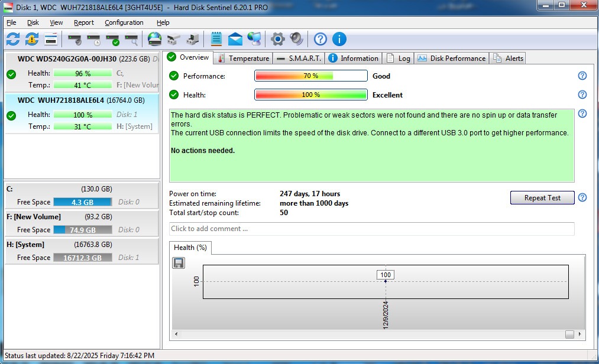
Task: Click the disk with clock icon
Action: tap(93, 40)
